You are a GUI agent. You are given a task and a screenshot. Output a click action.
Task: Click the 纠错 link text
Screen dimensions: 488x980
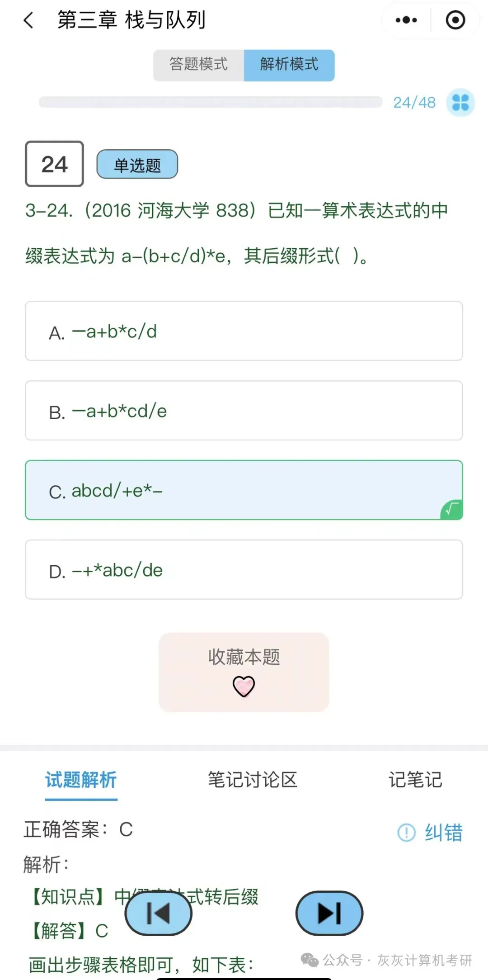click(x=444, y=833)
